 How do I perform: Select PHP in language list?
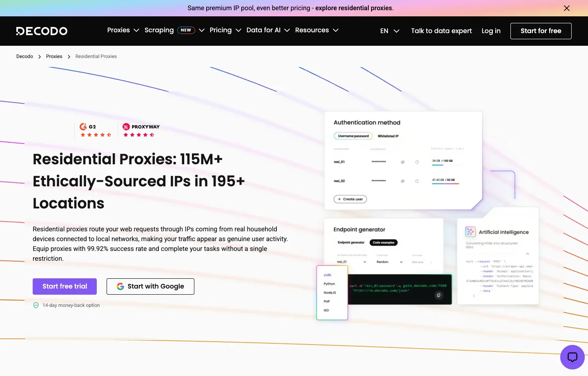327,302
